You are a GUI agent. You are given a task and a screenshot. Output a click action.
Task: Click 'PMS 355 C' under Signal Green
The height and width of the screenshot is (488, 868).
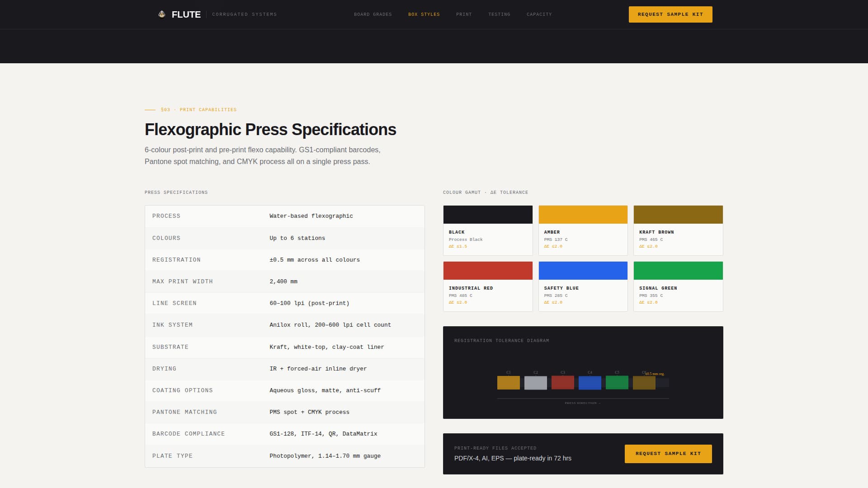651,296
